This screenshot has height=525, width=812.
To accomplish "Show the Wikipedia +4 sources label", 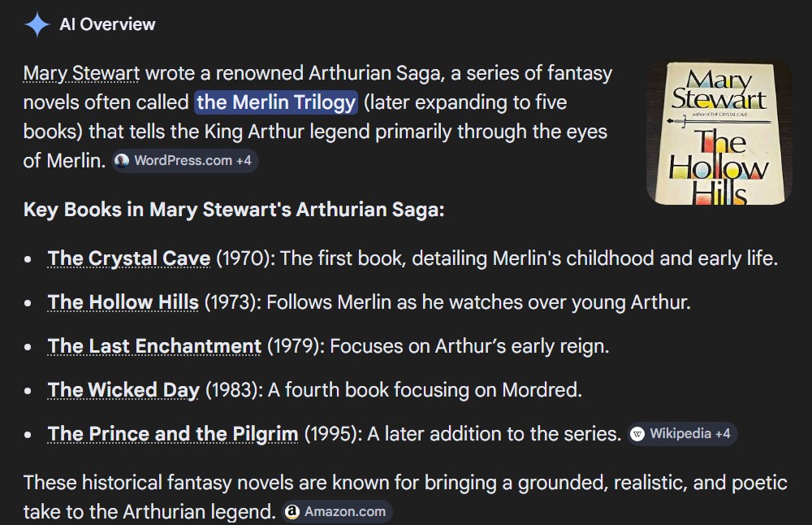I will point(690,434).
